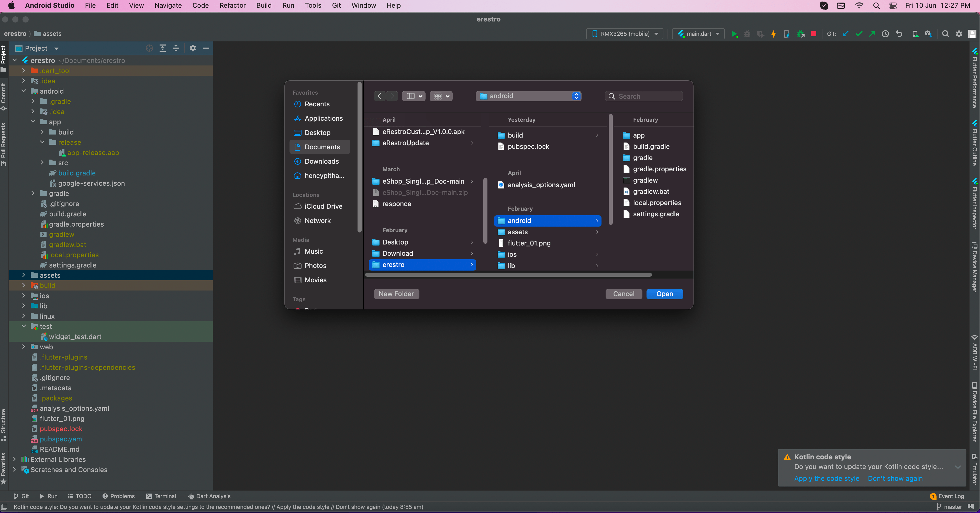Select Downloads in dialog Favorites sidebar
Viewport: 980px width, 513px height.
tap(320, 161)
